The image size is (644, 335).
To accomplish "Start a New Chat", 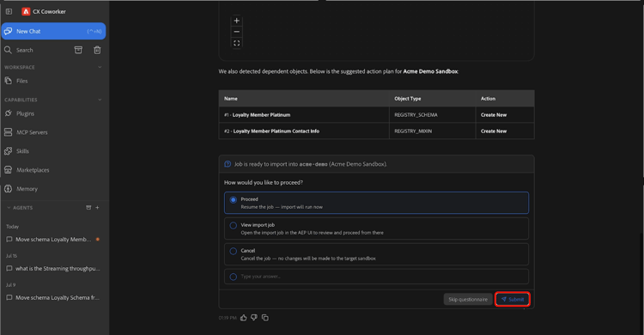I will [x=53, y=31].
